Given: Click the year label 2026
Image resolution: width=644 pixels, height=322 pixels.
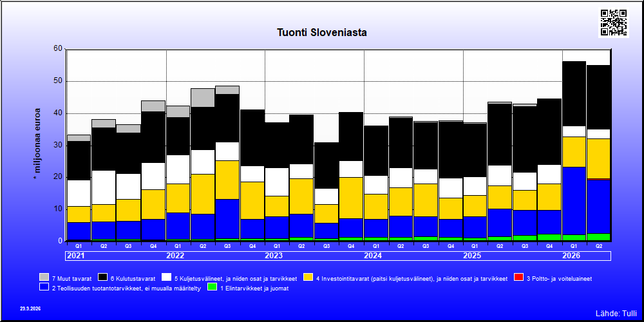Looking at the screenshot, I should point(571,256).
